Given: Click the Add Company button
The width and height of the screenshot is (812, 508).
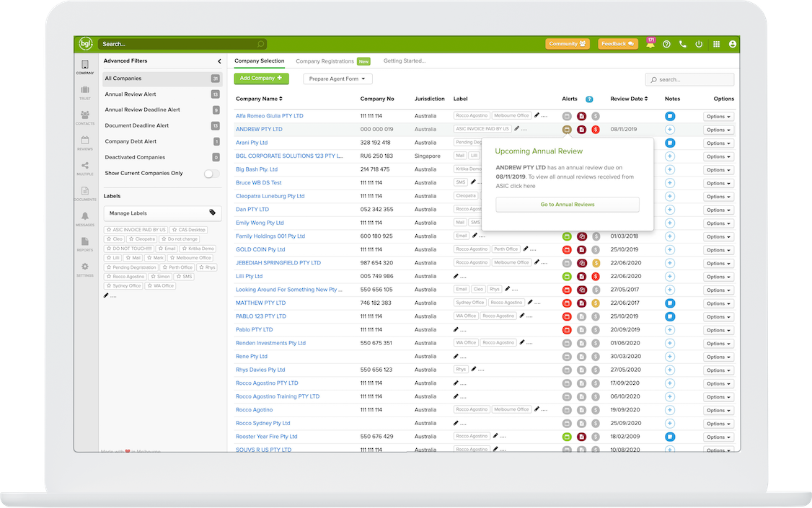Looking at the screenshot, I should 261,79.
